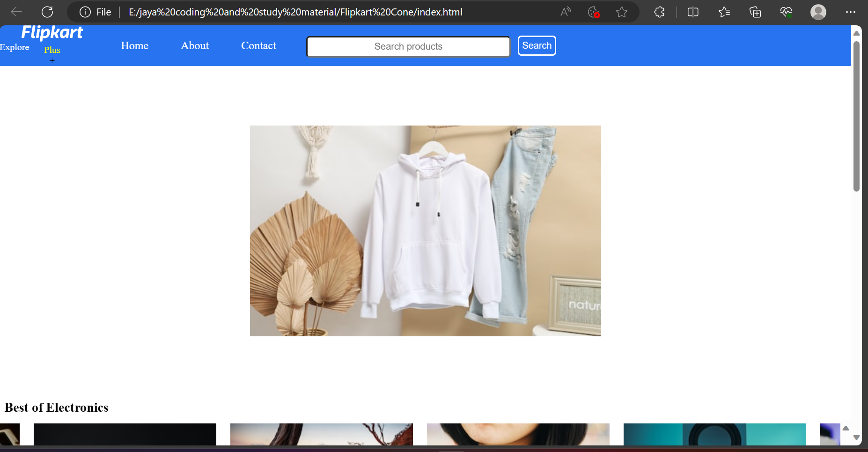868x452 pixels.
Task: Start Read aloud for this page
Action: click(565, 12)
